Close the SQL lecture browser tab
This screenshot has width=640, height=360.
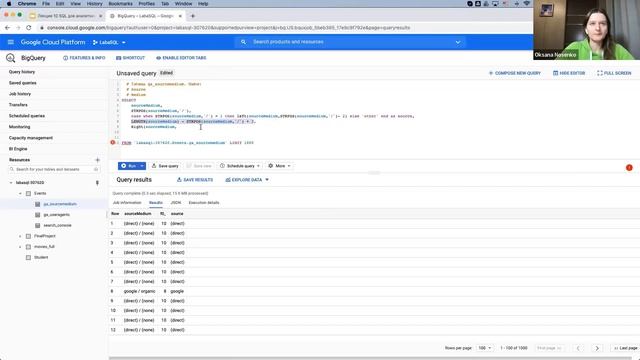pos(100,16)
